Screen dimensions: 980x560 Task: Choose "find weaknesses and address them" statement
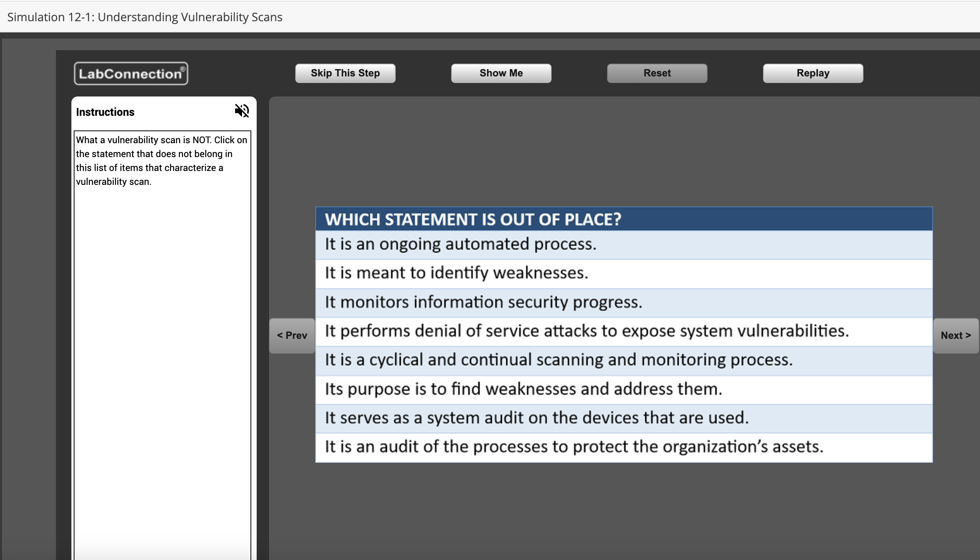tap(523, 389)
